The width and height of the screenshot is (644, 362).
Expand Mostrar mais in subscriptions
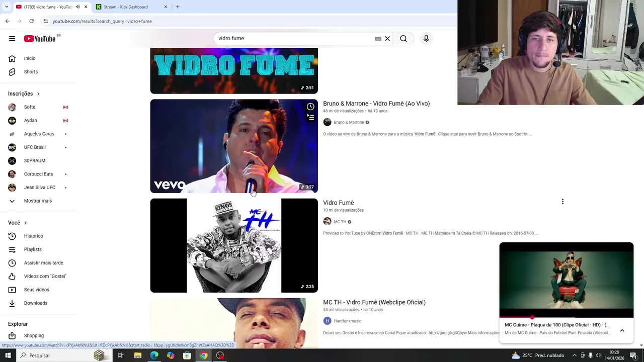click(38, 201)
